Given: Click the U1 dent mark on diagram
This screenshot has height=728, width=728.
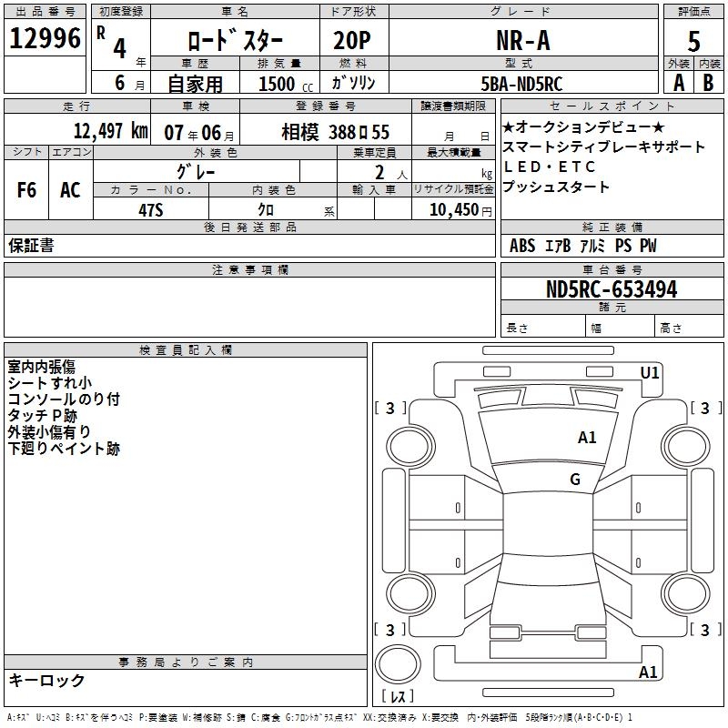Looking at the screenshot, I should click(x=650, y=373).
